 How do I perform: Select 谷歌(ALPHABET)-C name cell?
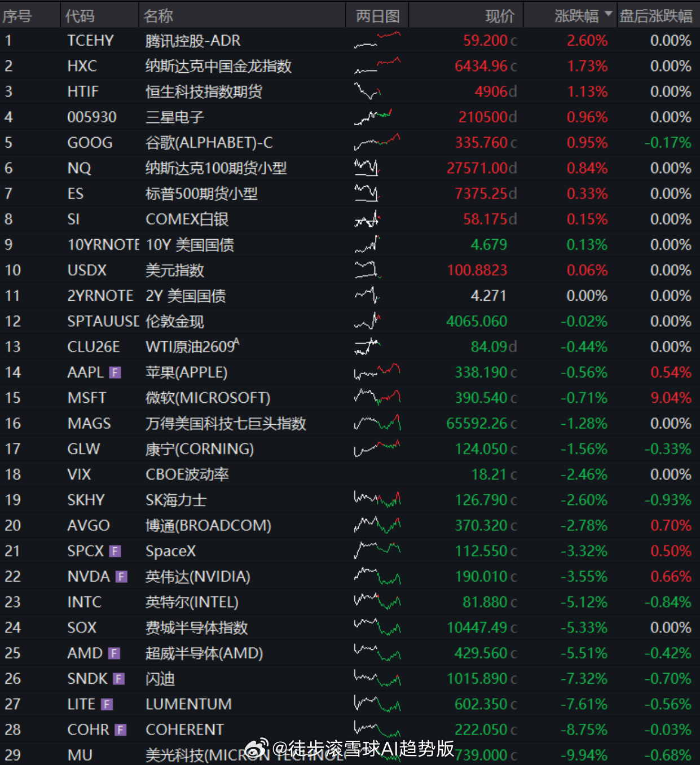tap(209, 143)
